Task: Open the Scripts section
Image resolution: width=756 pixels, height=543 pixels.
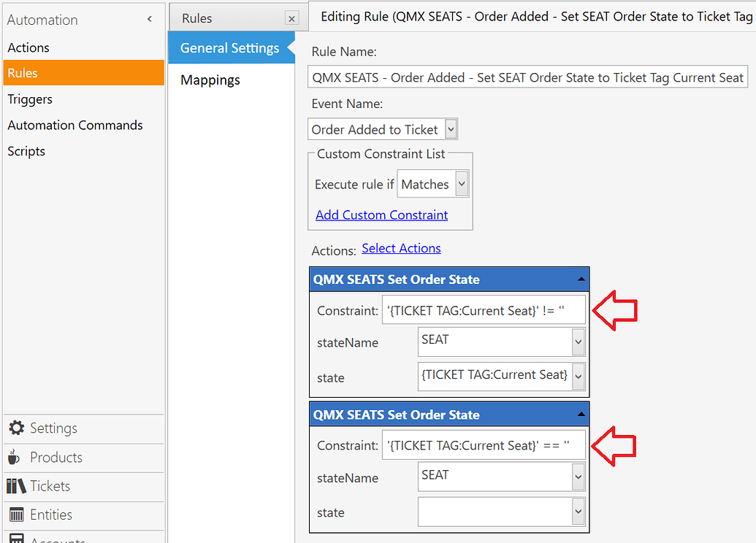Action: pyautogui.click(x=26, y=151)
